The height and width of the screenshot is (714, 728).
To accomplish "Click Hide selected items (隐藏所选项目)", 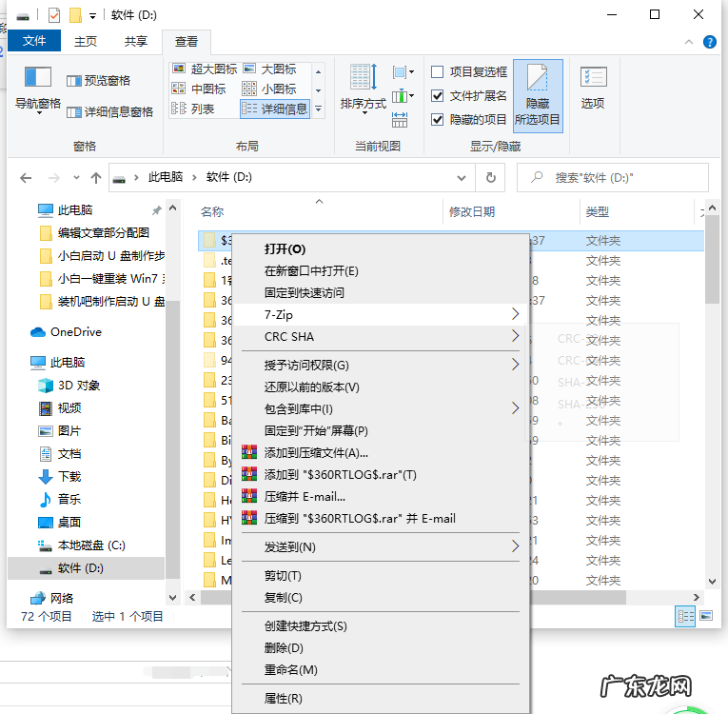I will (x=538, y=96).
